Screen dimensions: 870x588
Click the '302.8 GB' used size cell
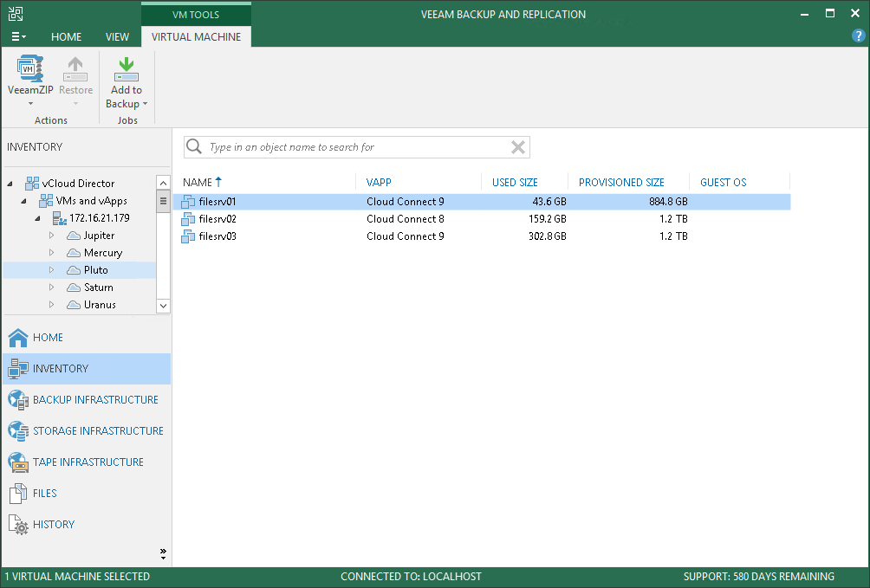click(547, 236)
